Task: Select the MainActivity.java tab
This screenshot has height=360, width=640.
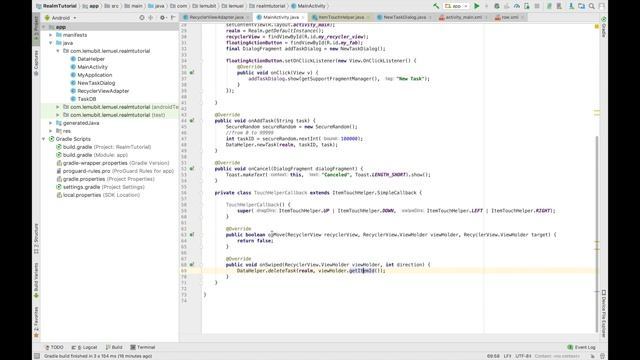Action: tap(280, 17)
